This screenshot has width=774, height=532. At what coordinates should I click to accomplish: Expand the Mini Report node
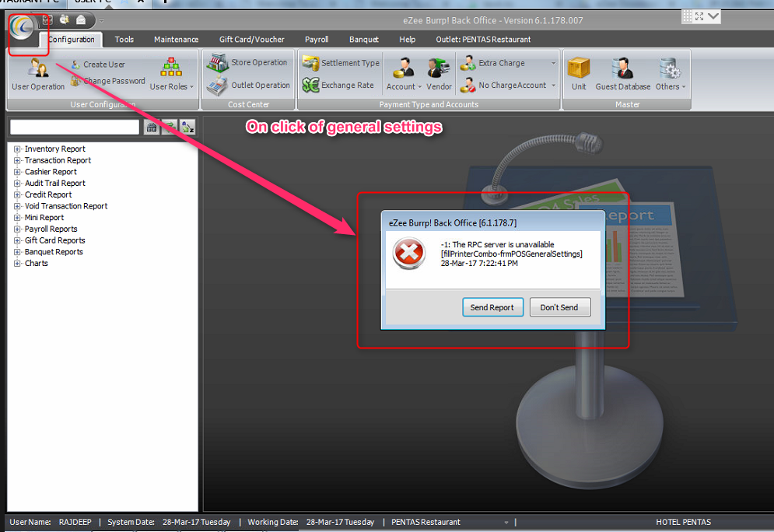point(17,218)
